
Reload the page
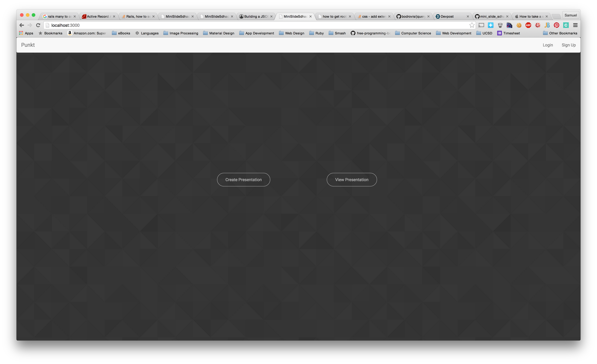(x=38, y=25)
